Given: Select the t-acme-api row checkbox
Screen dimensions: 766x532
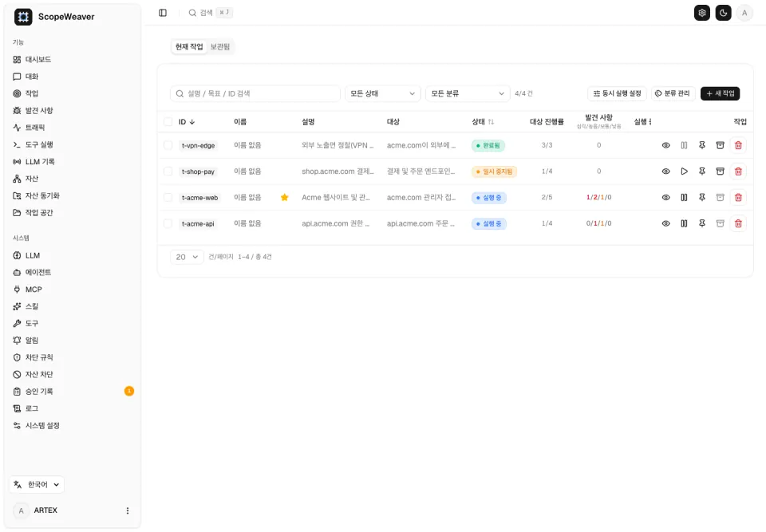Looking at the screenshot, I should [168, 223].
